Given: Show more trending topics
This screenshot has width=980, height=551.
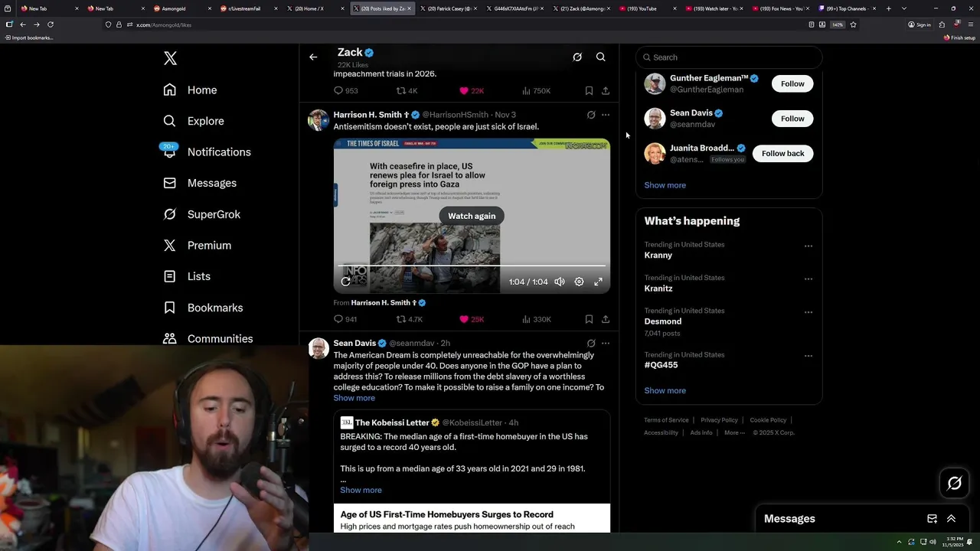Looking at the screenshot, I should pos(665,390).
